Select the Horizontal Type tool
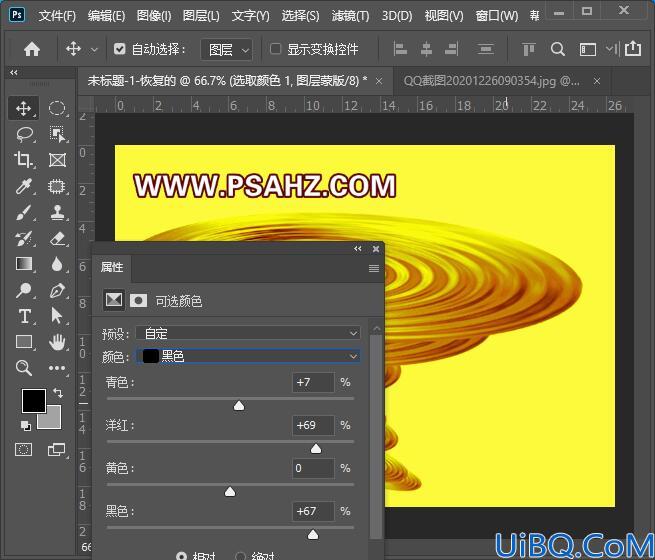Screen dimensions: 655x560 (x=25, y=316)
